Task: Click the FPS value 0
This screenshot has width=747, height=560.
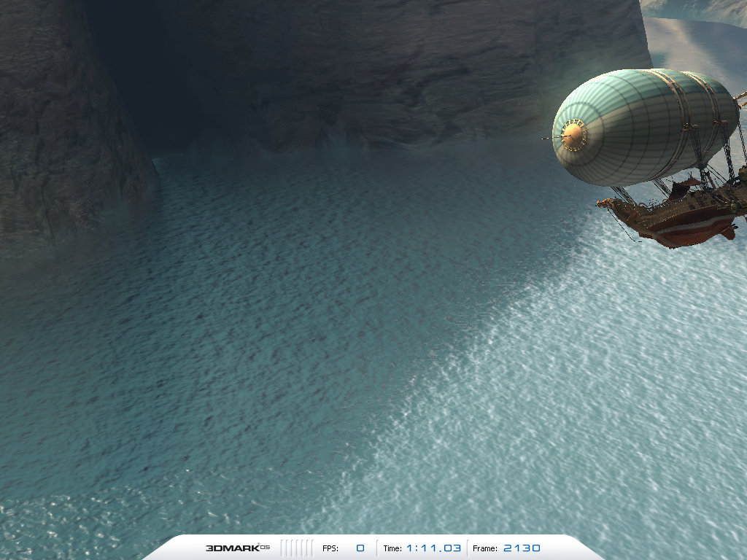Action: 360,548
